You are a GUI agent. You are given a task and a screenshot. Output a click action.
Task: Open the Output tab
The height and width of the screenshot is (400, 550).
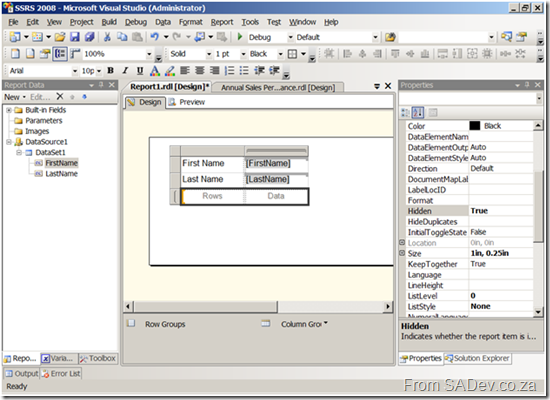tap(22, 374)
